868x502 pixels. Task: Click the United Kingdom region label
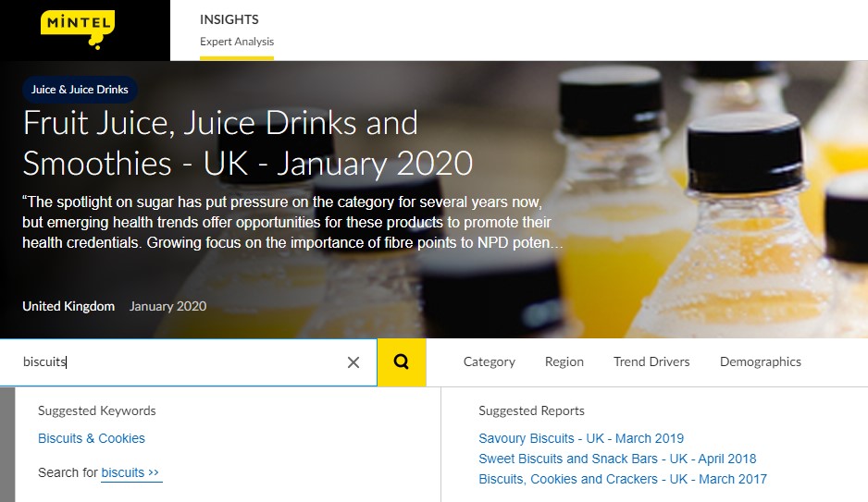tap(68, 306)
